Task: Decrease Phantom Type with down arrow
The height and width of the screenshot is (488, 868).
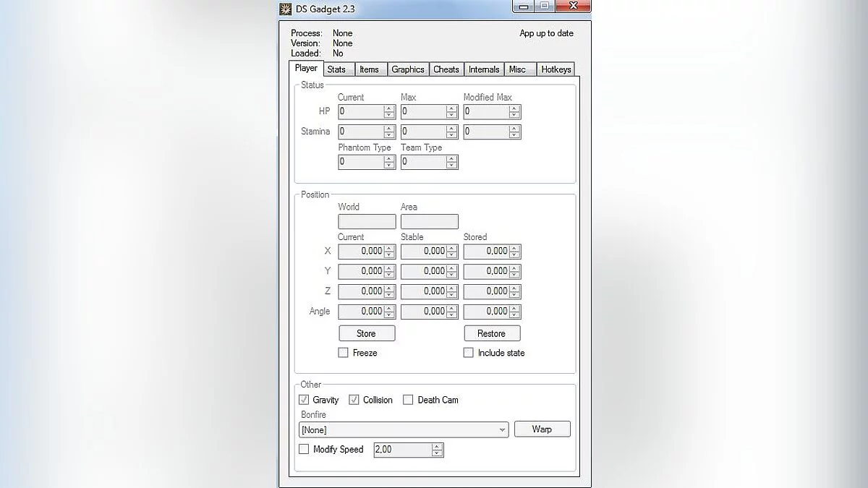Action: [x=389, y=165]
